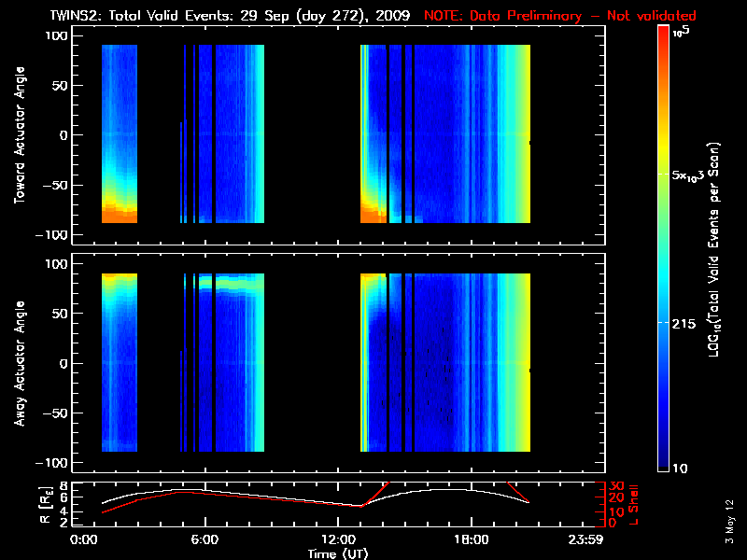
Task: Click the 18:00 time tick label
Action: point(472,539)
